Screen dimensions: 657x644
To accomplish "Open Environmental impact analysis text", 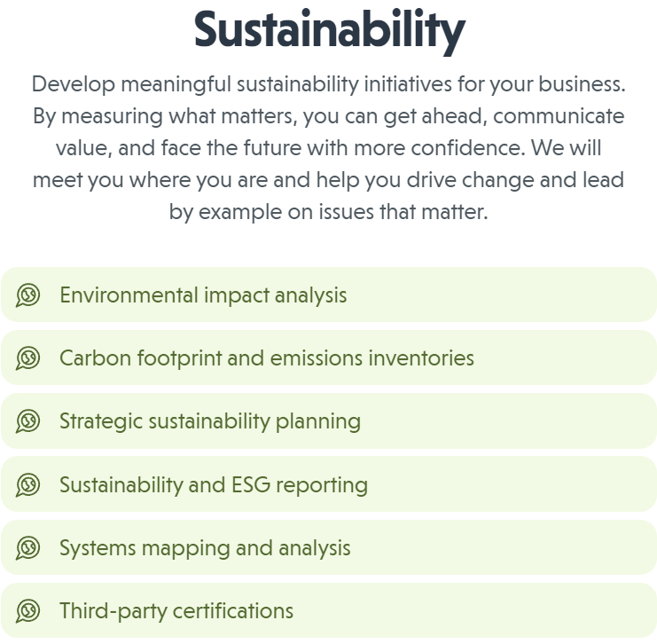I will [203, 295].
